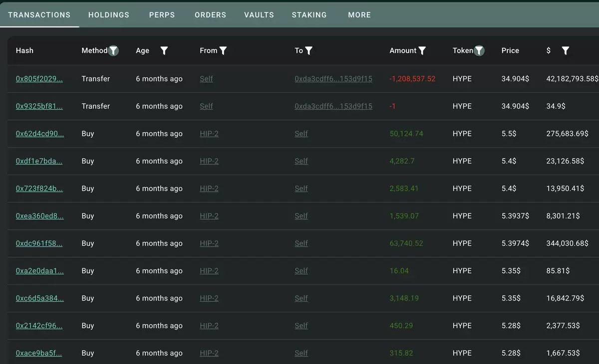Open transaction hash 0xa2e0daa1...

tap(40, 271)
